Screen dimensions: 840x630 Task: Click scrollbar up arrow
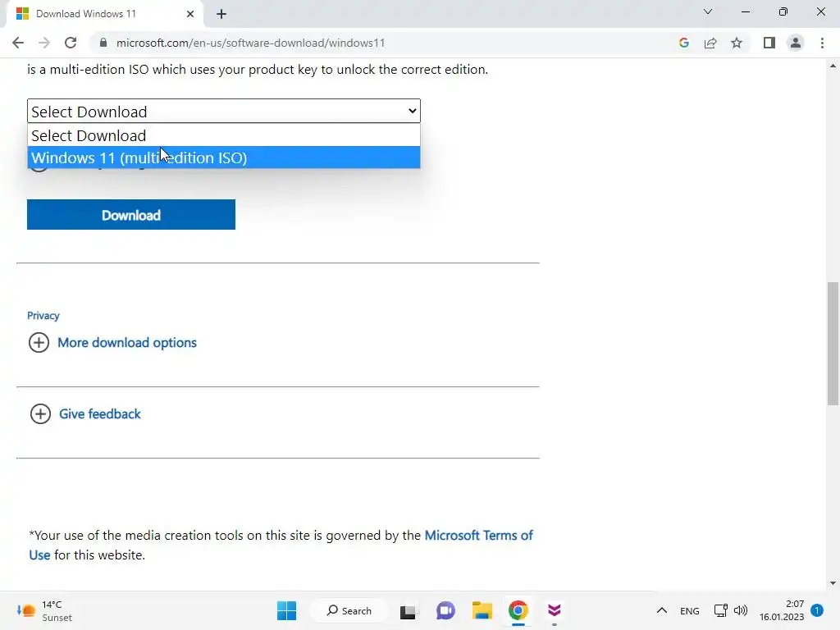coord(833,66)
